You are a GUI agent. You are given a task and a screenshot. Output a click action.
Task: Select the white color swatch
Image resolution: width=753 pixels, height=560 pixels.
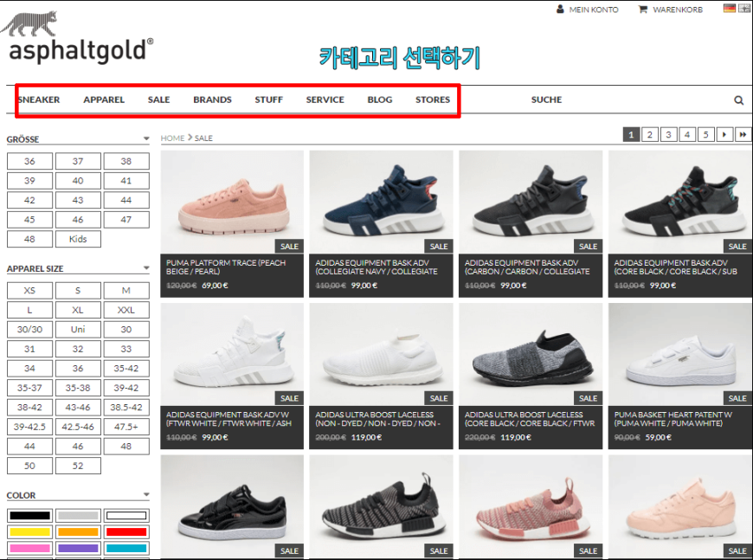[x=126, y=515]
